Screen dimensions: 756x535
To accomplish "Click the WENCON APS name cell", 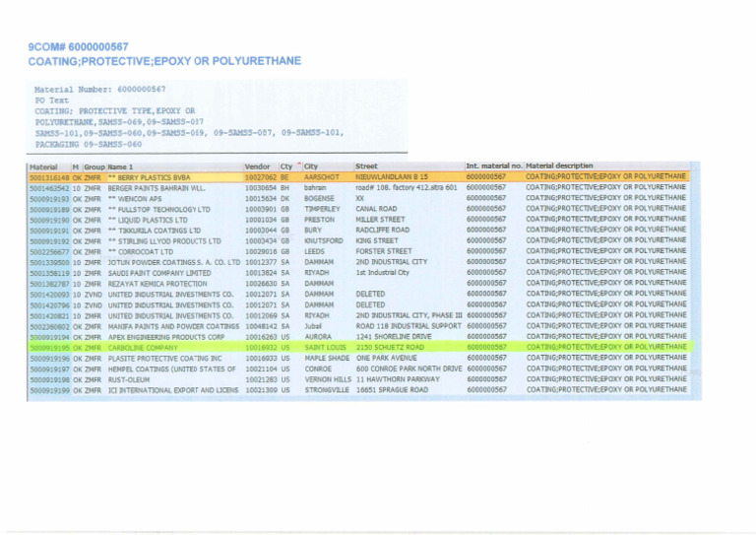I will click(135, 199).
